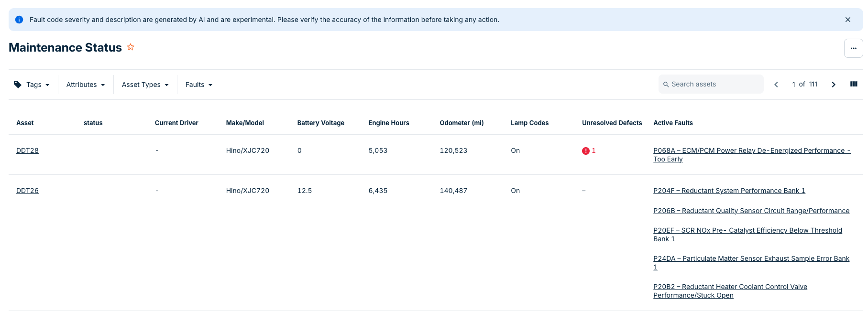Screen dimensions: 868x311
Task: Click the Battery Voltage column header
Action: [x=320, y=123]
